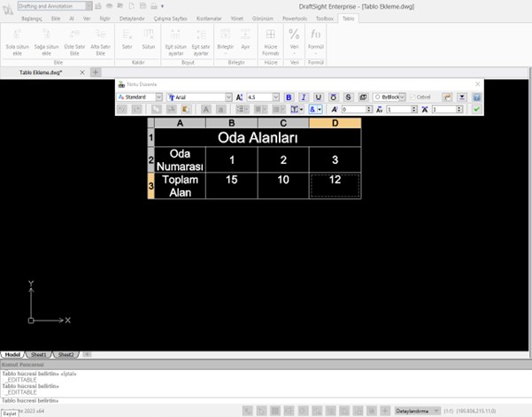Toggle Italic text style button

point(304,97)
